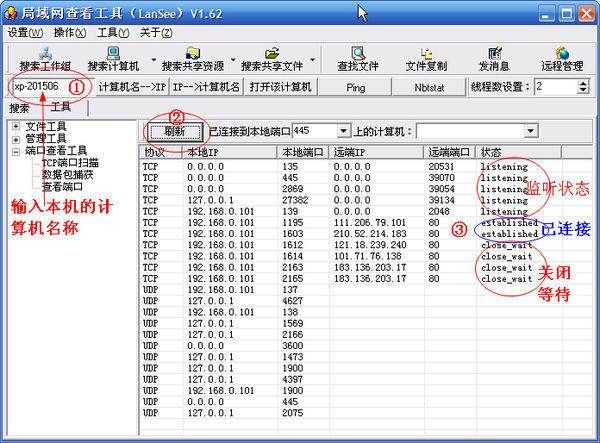Maximize the LanSee window
This screenshot has height=443, width=600.
click(x=567, y=14)
